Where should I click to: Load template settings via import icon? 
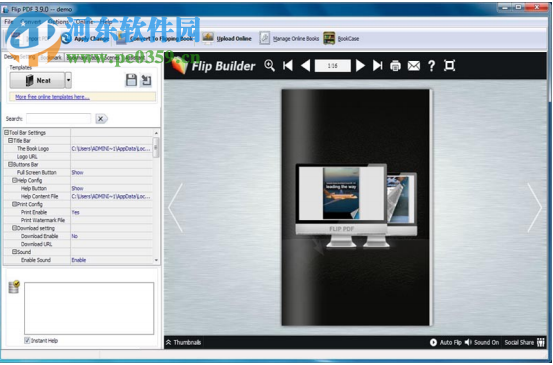146,80
